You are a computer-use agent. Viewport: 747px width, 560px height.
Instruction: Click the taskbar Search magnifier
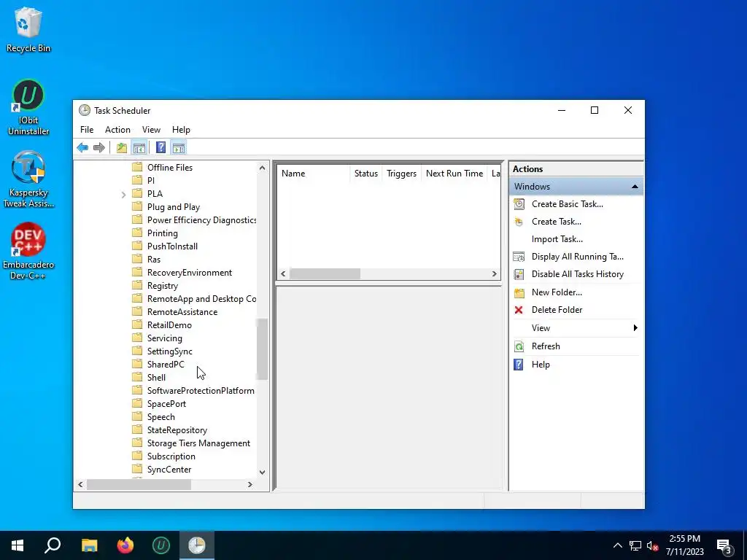53,545
